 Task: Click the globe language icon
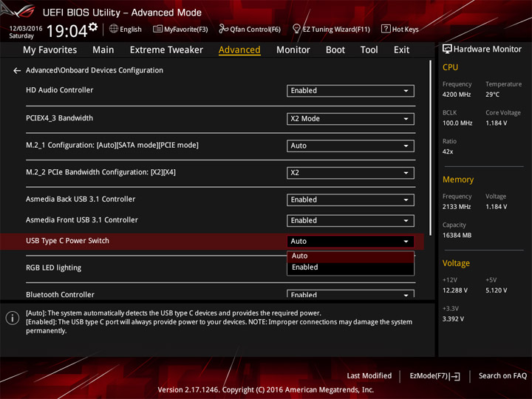pos(114,29)
